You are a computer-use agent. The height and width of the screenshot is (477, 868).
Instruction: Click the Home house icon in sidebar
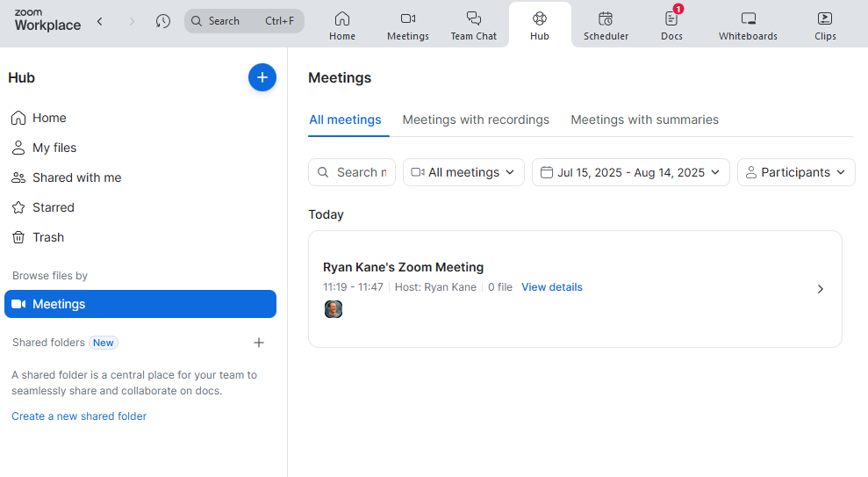[x=18, y=118]
